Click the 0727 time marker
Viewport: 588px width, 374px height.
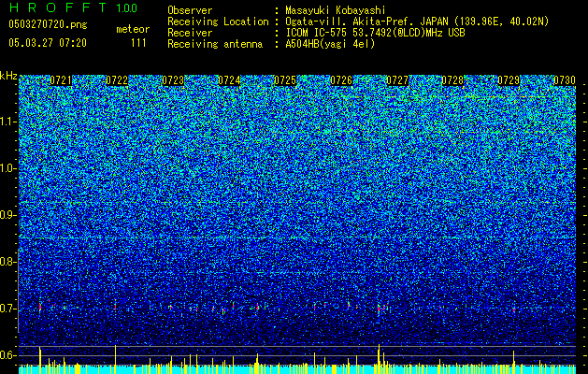397,80
